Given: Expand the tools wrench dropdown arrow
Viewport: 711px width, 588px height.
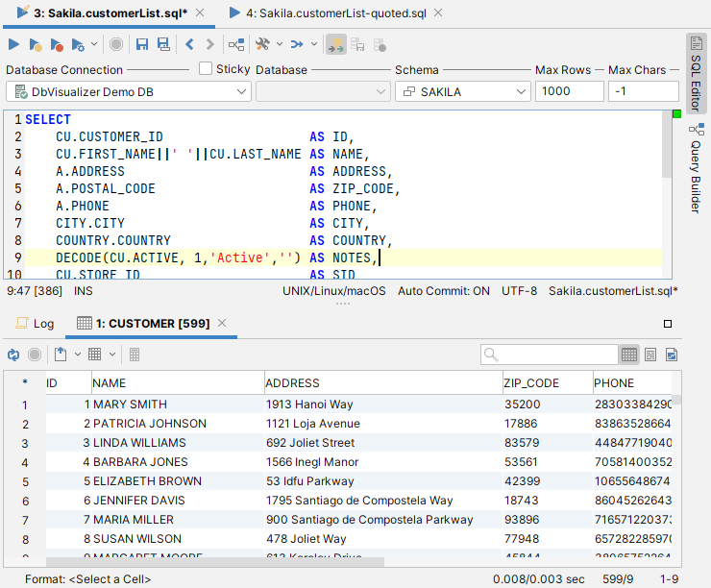Looking at the screenshot, I should pos(280,44).
